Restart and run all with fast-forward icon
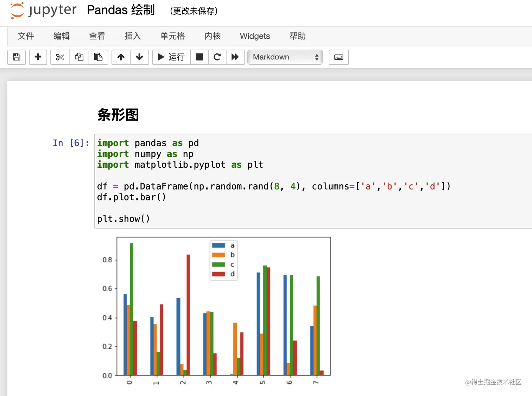The image size is (532, 396). coord(235,57)
